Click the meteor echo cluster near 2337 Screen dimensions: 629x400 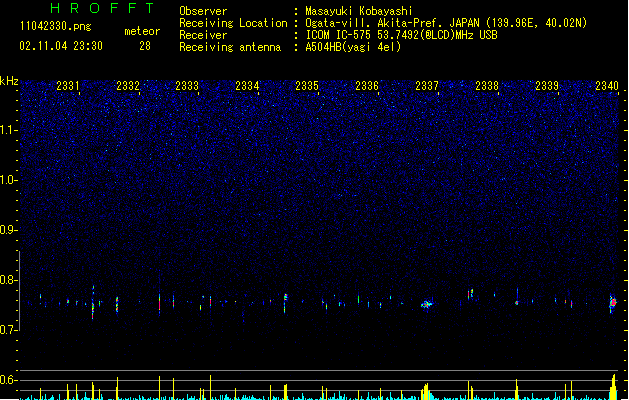(x=427, y=305)
